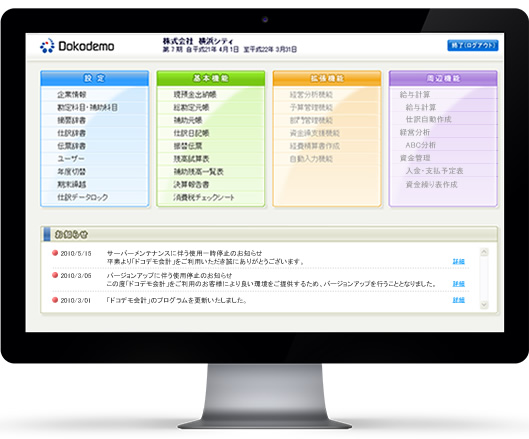Open 部門管理機能 in extended functions
The image size is (529, 439).
[x=311, y=120]
